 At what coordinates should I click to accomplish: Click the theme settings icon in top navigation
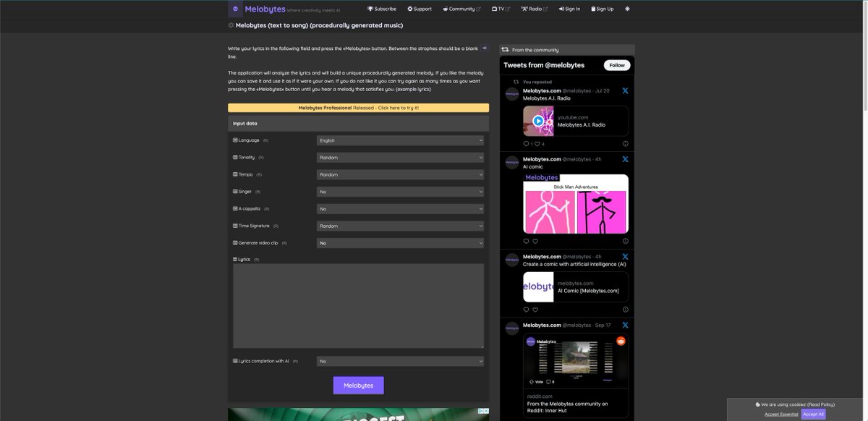click(627, 9)
